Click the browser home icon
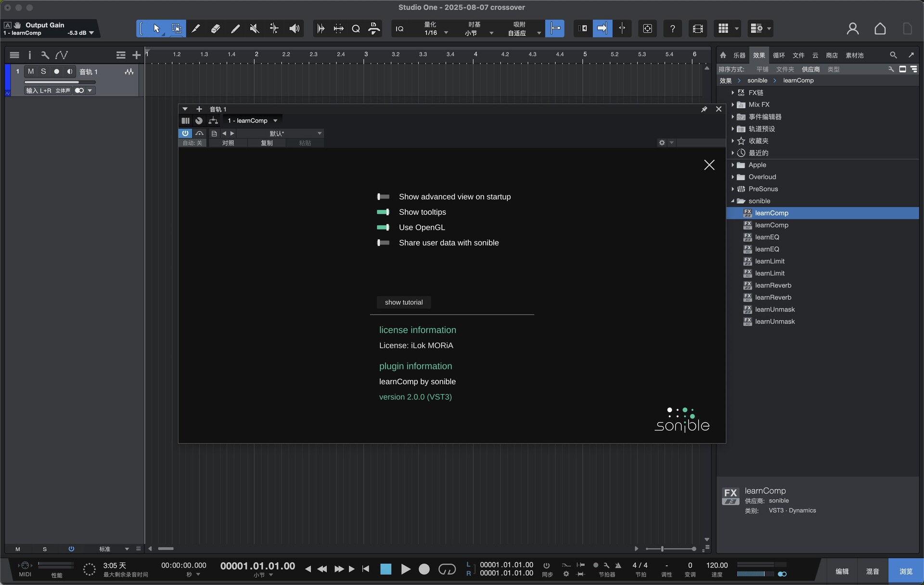The height and width of the screenshot is (585, 924). [723, 55]
